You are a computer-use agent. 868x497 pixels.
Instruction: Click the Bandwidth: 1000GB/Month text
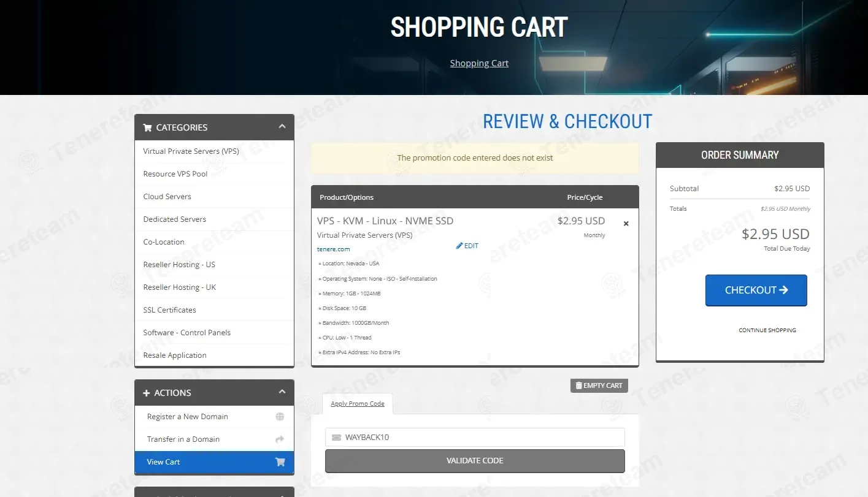pyautogui.click(x=354, y=323)
